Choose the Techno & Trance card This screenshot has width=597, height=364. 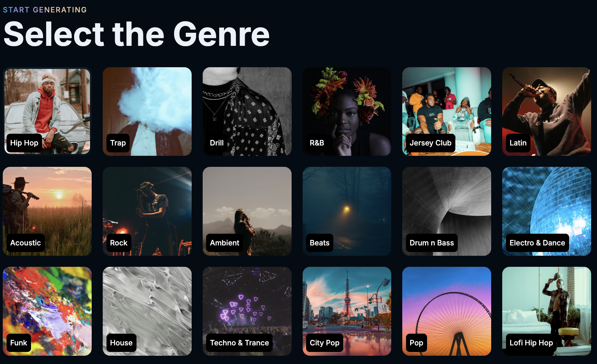(x=247, y=311)
